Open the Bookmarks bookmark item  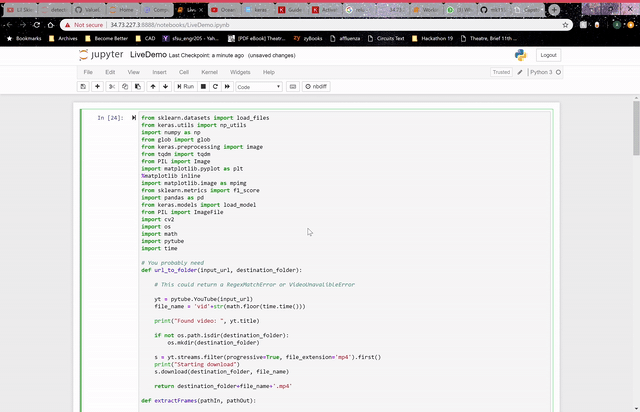(24, 38)
